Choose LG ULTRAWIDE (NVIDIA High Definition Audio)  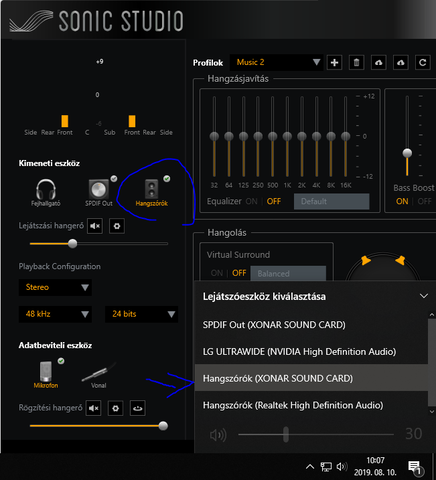311,351
